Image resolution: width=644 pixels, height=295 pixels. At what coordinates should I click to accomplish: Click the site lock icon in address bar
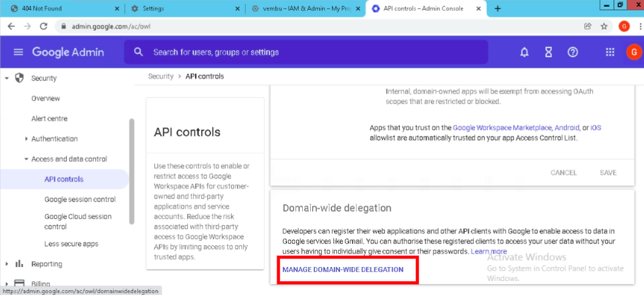(x=63, y=26)
